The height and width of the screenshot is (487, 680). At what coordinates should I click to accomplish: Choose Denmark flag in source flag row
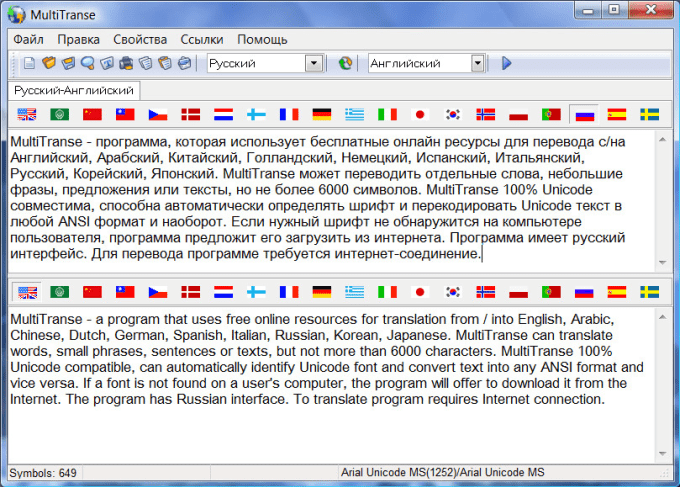190,114
